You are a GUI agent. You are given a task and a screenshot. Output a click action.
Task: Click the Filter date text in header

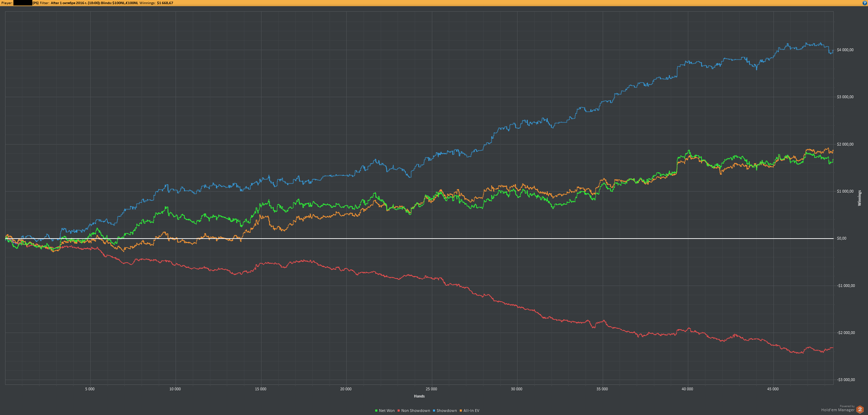click(75, 3)
